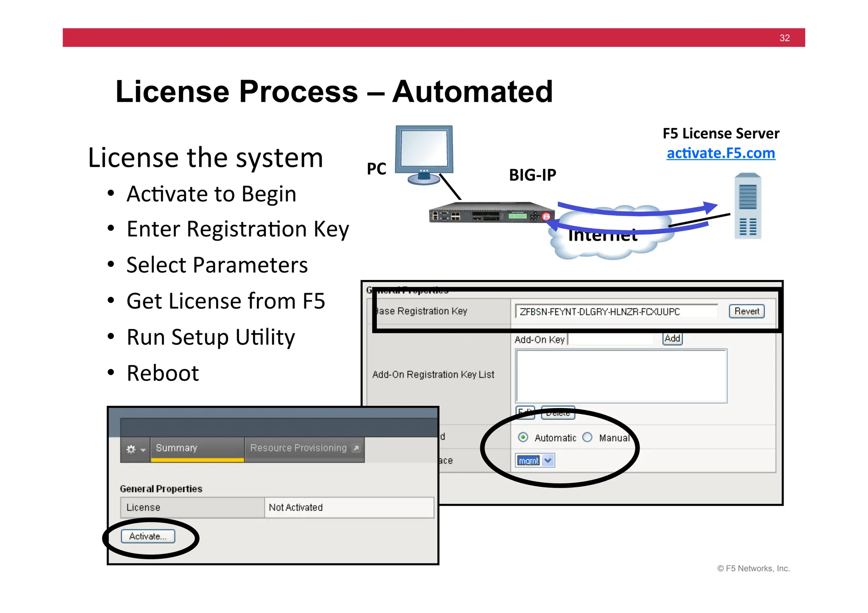The width and height of the screenshot is (868, 613).
Task: Click the 'License Process – Automated' title
Action: point(334,92)
